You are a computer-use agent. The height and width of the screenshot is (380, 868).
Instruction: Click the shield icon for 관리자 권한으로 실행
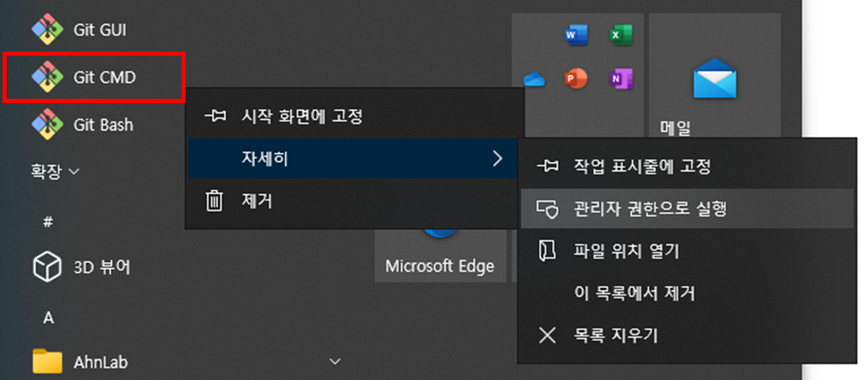click(547, 209)
